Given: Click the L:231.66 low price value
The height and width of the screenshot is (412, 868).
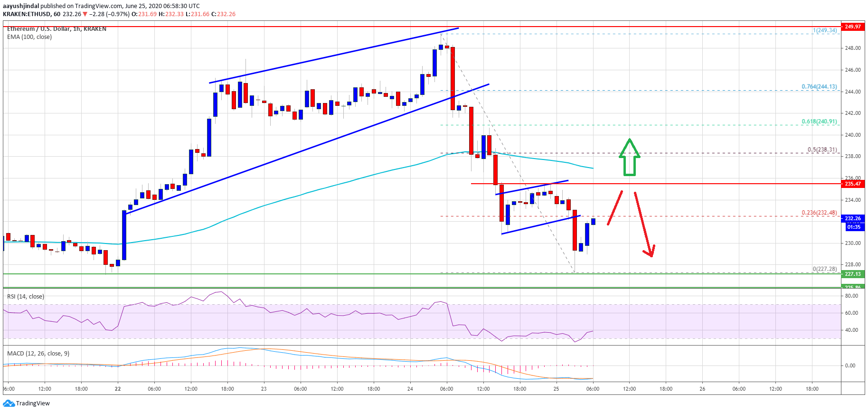Looking at the screenshot, I should (x=197, y=14).
